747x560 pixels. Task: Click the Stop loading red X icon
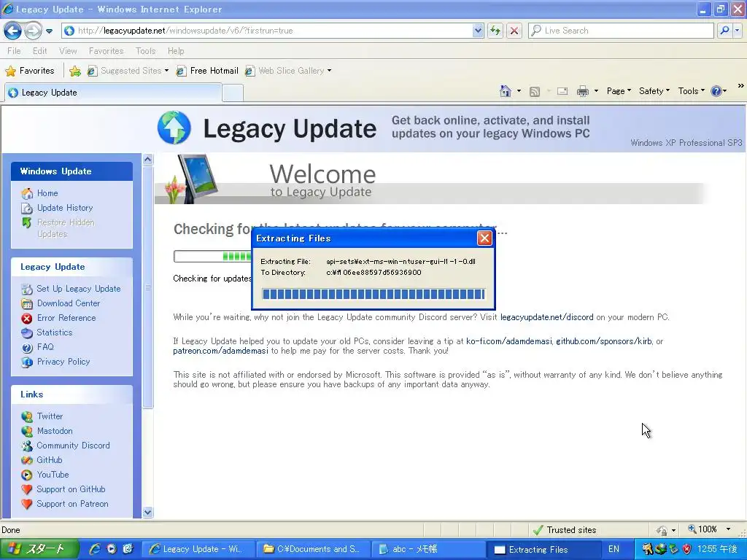(x=514, y=31)
